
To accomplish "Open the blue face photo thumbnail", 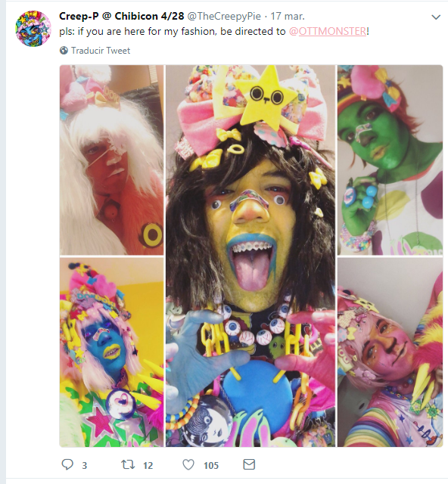I will [111, 352].
